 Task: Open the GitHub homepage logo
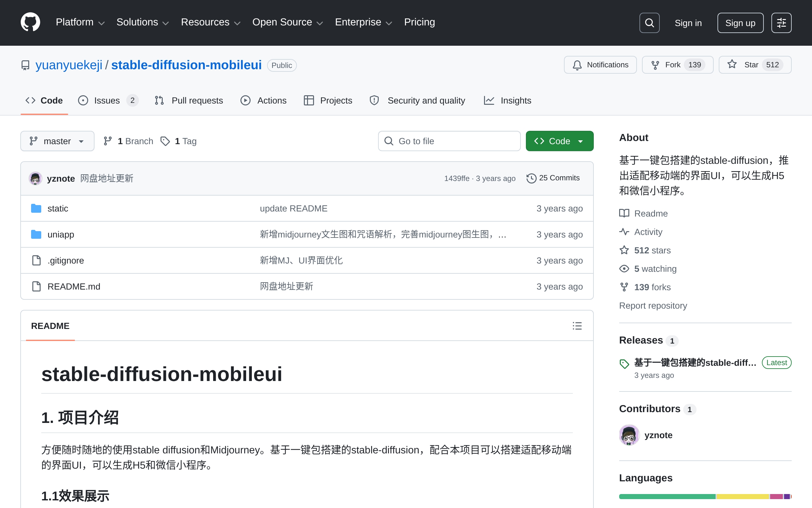point(30,22)
